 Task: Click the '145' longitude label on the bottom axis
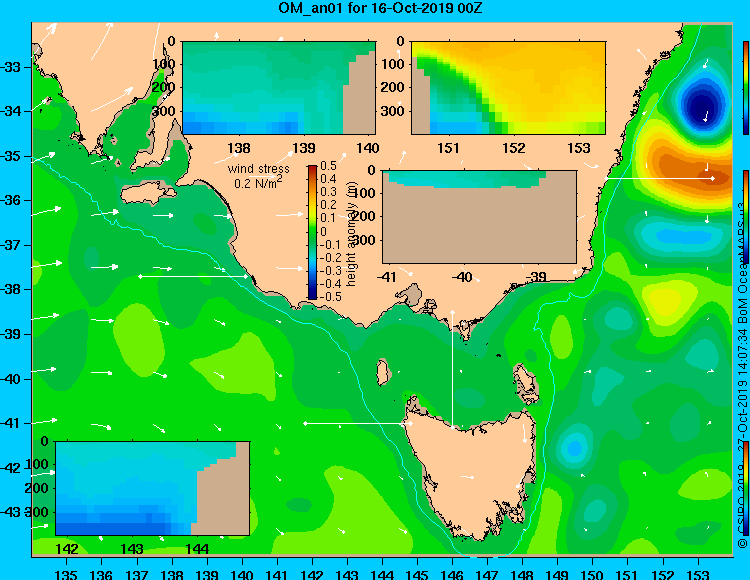pos(417,574)
